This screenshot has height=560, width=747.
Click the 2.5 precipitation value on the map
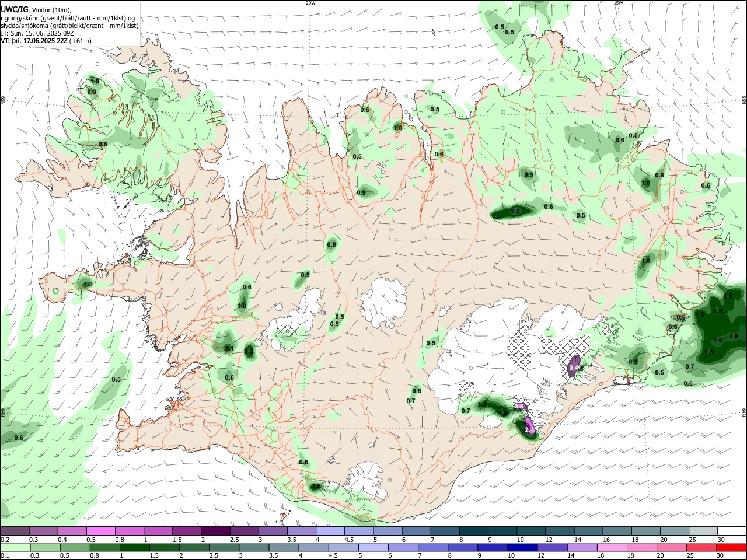click(x=515, y=211)
